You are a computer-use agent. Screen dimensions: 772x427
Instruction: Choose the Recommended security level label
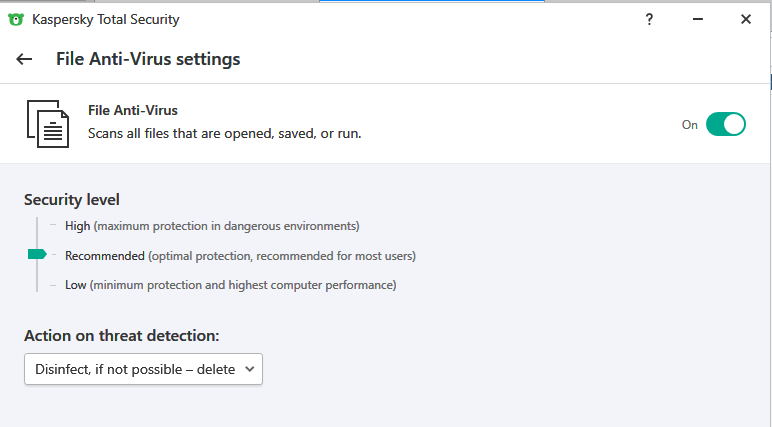tap(105, 256)
